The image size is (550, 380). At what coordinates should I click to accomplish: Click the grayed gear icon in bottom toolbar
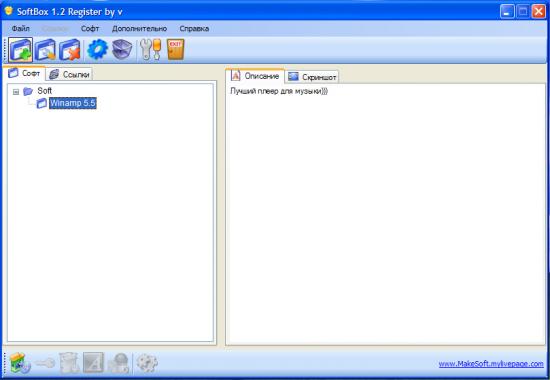tap(147, 363)
